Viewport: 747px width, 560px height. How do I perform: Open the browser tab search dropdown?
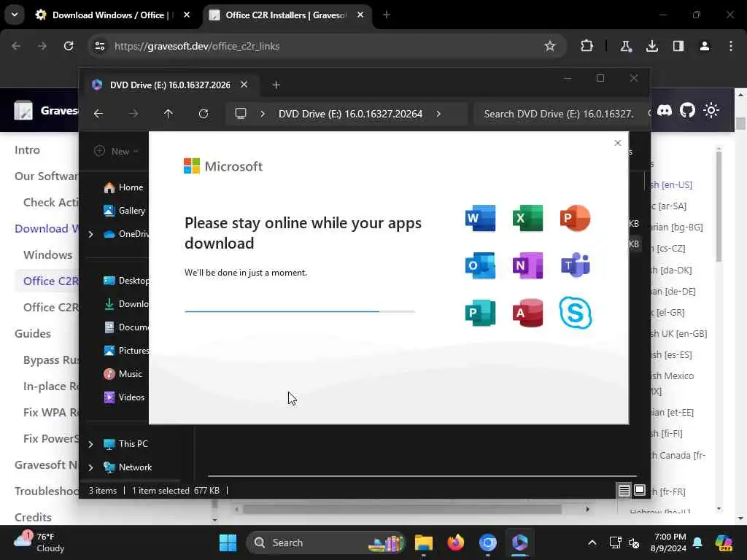(15, 15)
